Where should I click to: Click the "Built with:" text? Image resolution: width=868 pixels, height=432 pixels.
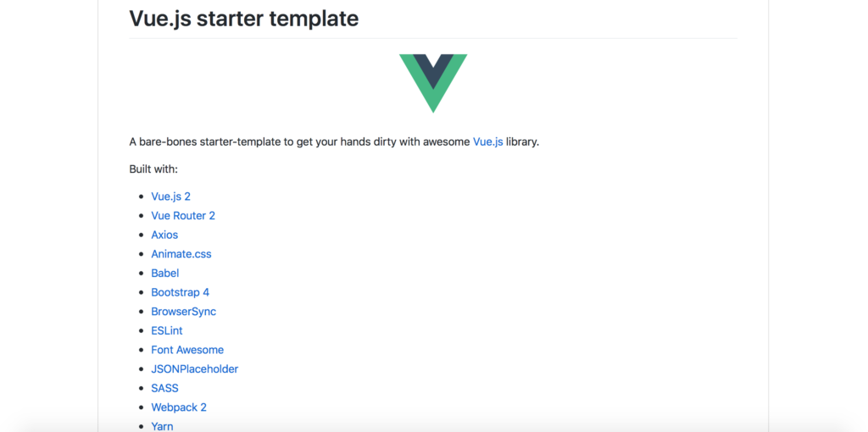click(153, 169)
